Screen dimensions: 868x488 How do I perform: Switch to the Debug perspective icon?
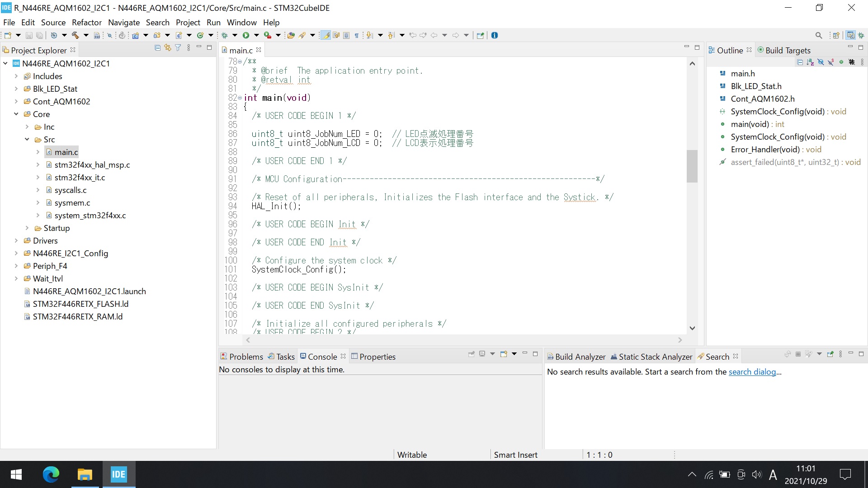pos(861,35)
